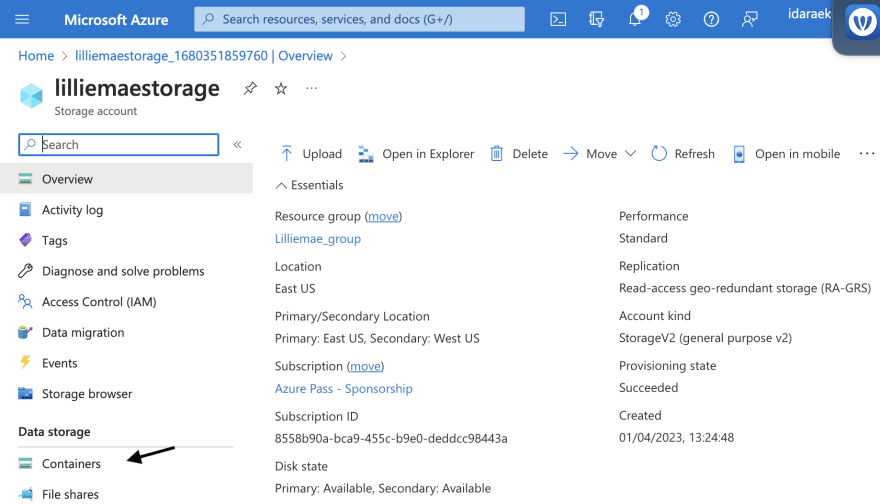Image resolution: width=880 pixels, height=504 pixels.
Task: Click the Microsoft Azure title
Action: coord(116,20)
